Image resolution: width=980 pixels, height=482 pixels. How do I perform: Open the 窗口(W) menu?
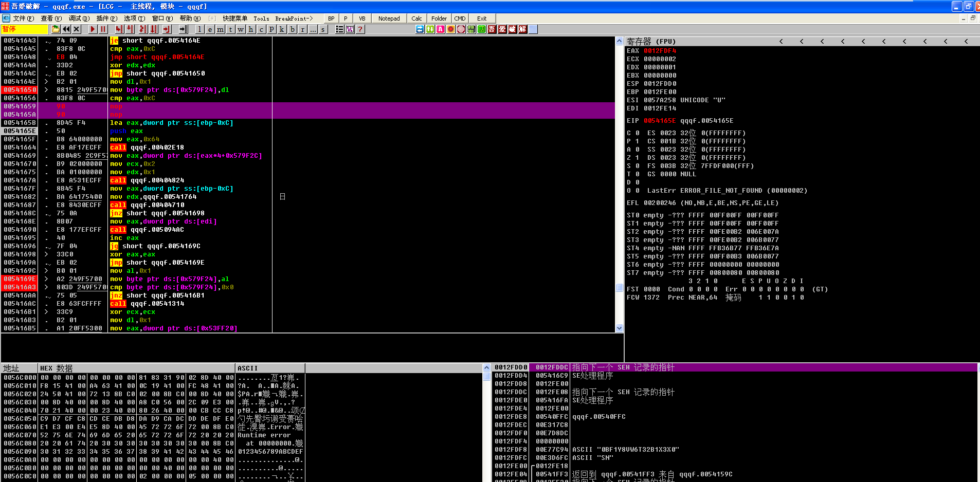coord(162,18)
